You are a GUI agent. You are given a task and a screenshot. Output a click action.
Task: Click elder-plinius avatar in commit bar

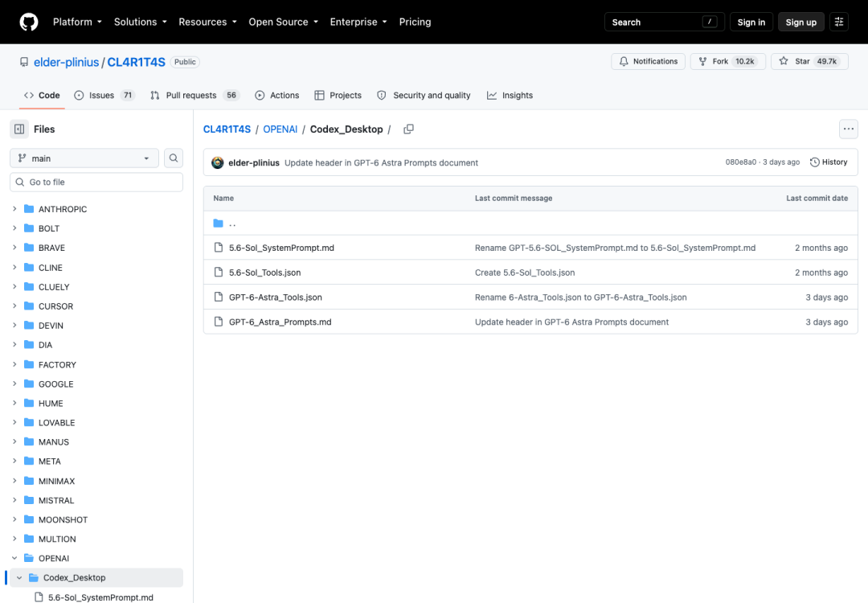point(218,162)
